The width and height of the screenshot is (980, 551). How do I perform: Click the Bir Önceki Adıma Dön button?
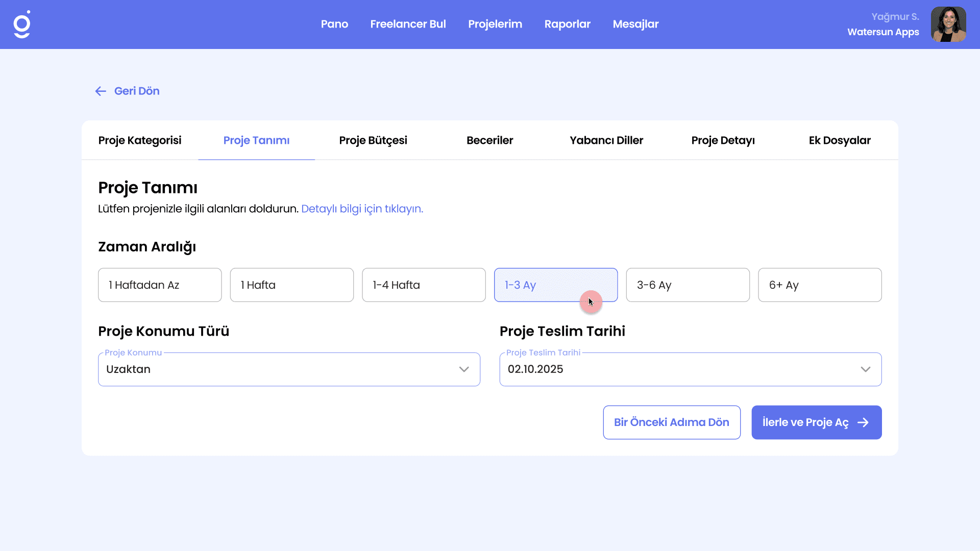coord(671,422)
